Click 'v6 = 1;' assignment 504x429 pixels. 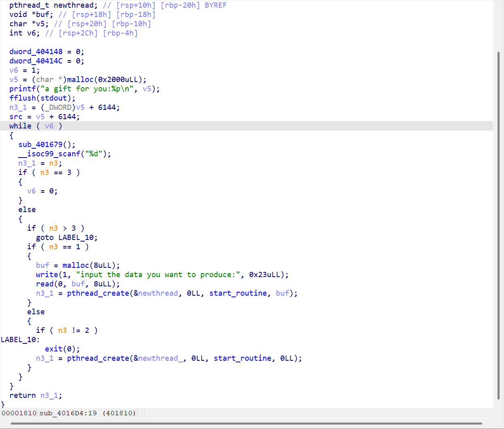[25, 70]
